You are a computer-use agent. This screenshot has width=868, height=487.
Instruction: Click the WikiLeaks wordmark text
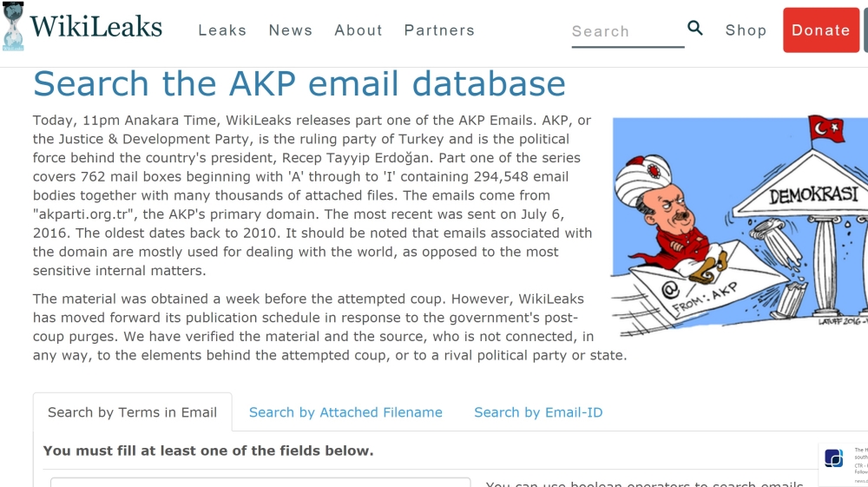95,27
